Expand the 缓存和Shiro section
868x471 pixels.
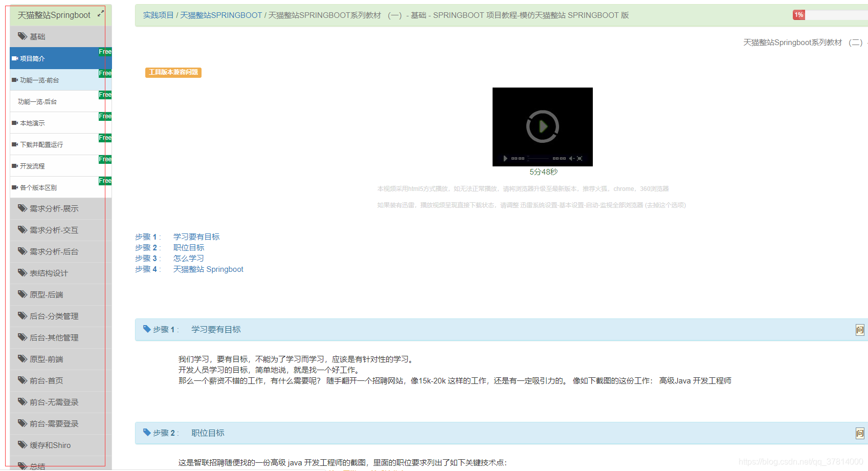pos(61,445)
